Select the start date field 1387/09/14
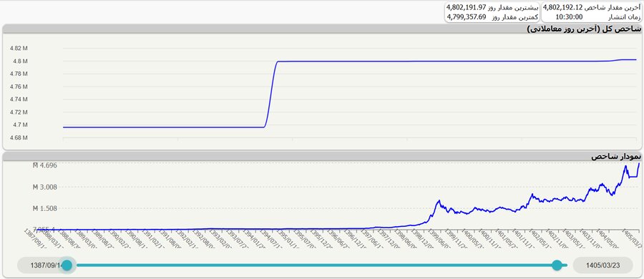The image size is (644, 279). [46, 265]
